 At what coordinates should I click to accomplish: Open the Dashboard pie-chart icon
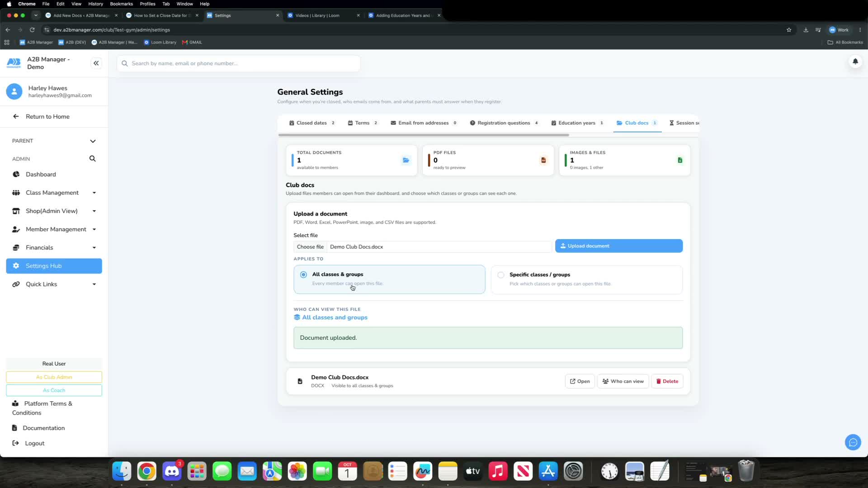pos(16,174)
